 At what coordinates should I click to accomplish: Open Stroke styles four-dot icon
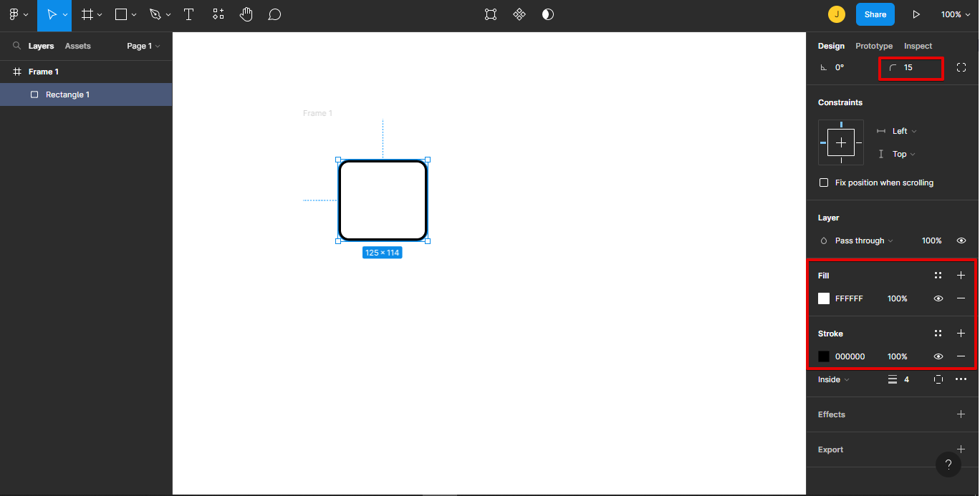938,334
